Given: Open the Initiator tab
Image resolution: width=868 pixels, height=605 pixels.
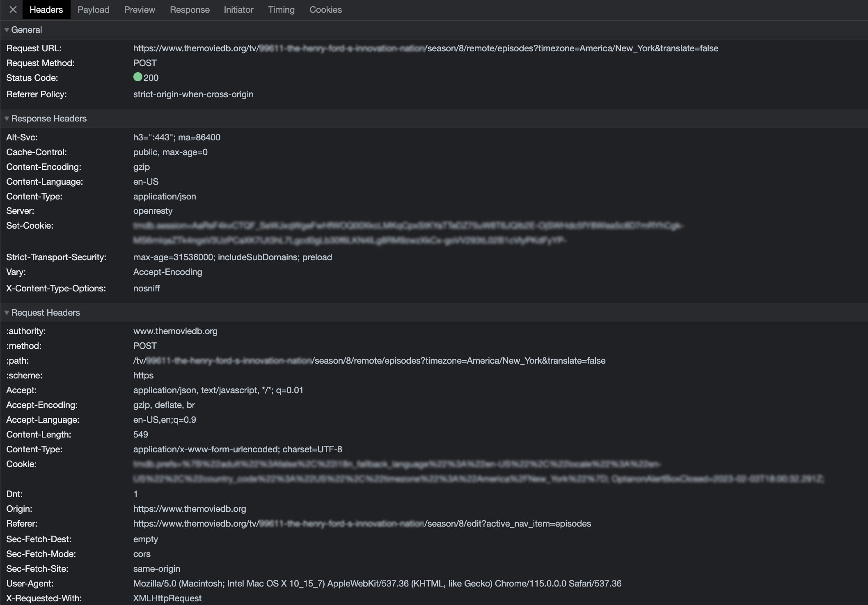Looking at the screenshot, I should tap(238, 9).
